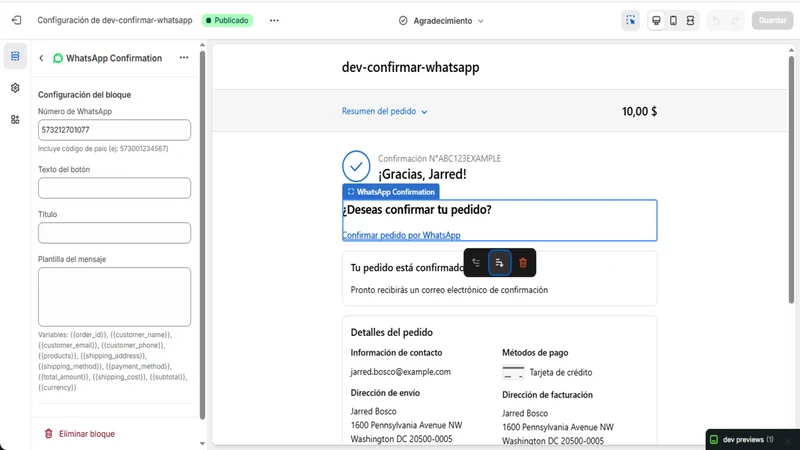Open the Agradecimiento page selector dropdown

[441, 21]
